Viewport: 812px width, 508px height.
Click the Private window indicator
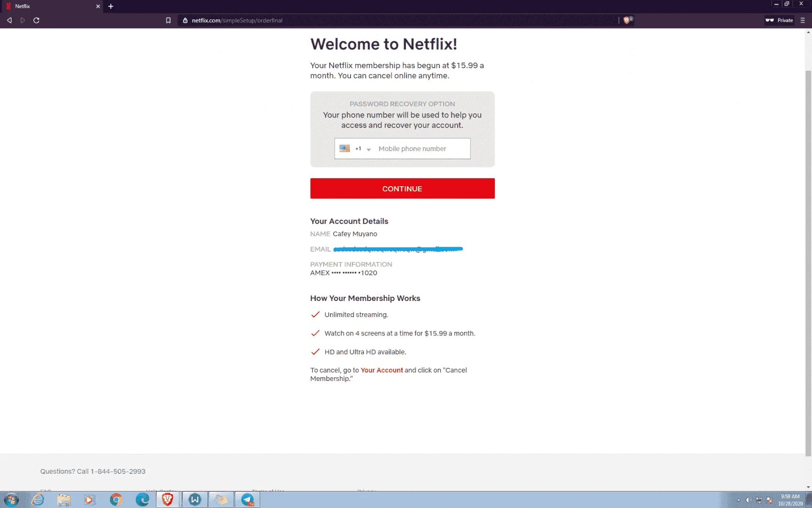[780, 20]
